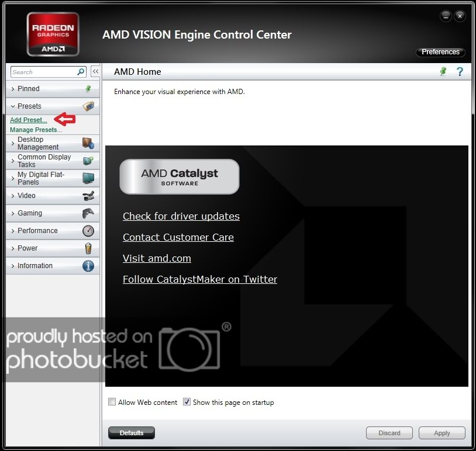Click the Common Display Tasks monitor icon
476x451 pixels.
88,161
